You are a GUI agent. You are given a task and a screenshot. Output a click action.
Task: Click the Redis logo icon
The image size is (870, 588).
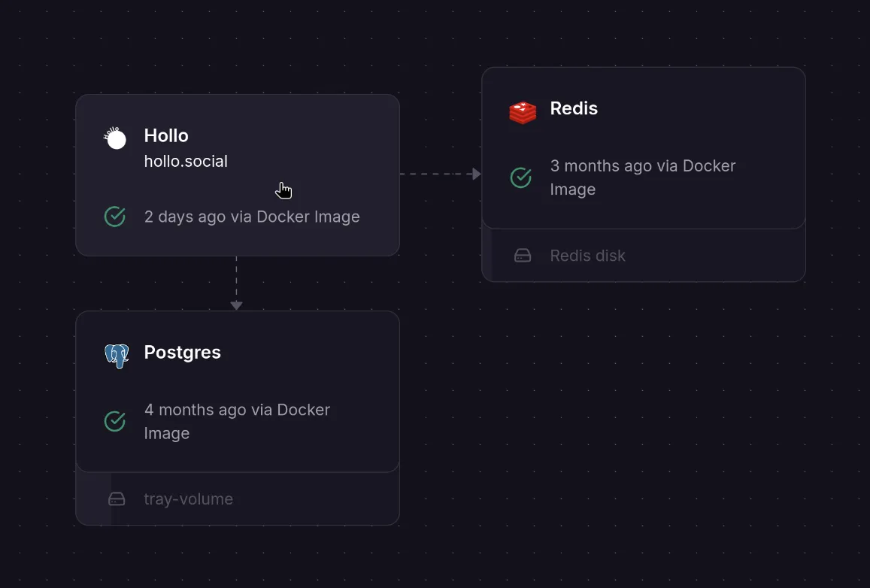523,113
